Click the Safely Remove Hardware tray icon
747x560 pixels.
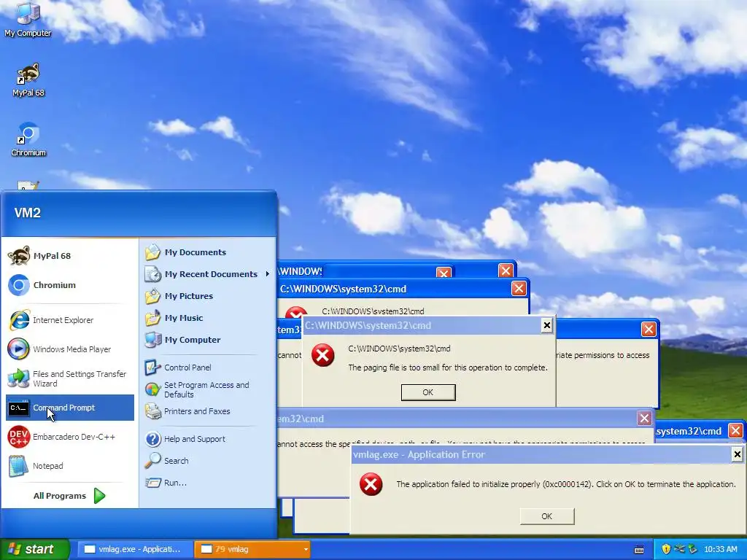[692, 549]
